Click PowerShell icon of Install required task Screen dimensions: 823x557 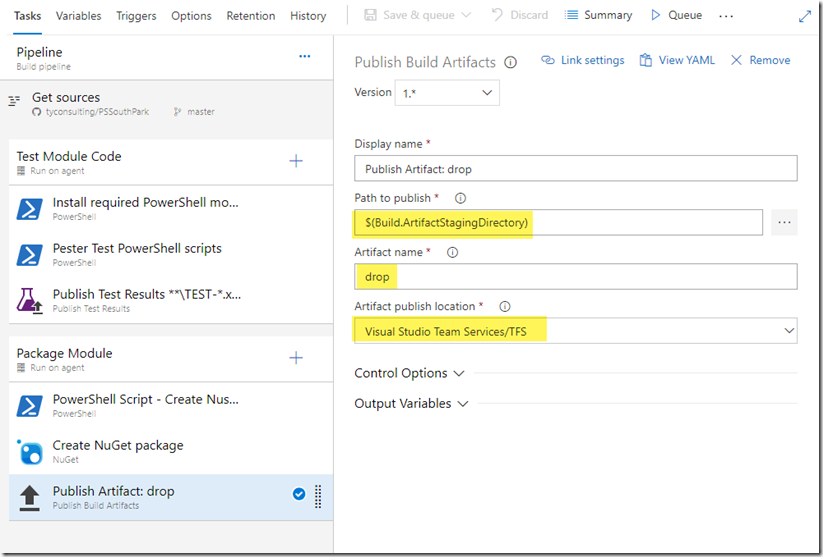pos(29,208)
